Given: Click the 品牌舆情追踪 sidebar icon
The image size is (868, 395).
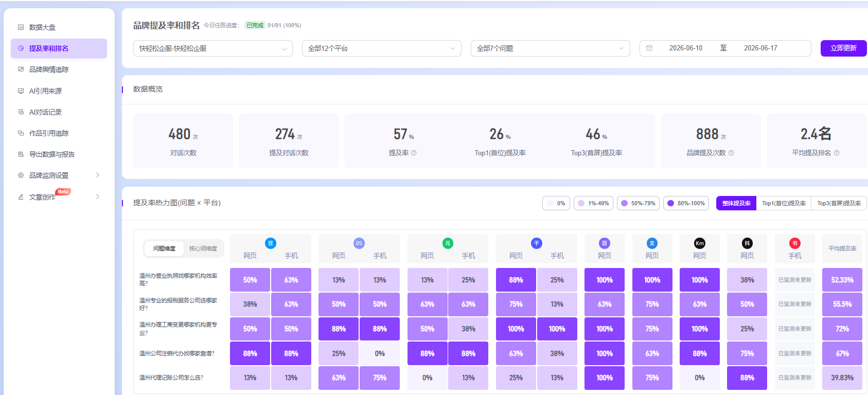Looking at the screenshot, I should [x=21, y=69].
